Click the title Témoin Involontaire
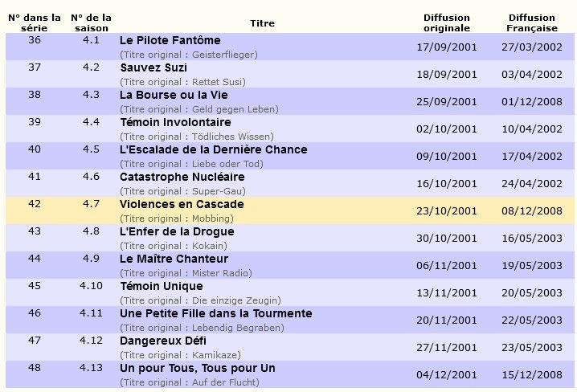Screen dimensions: 577x392 [x=175, y=122]
